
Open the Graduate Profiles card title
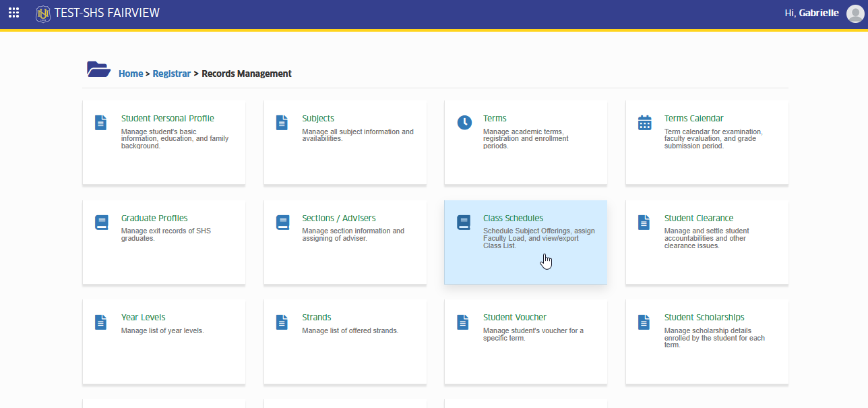tap(154, 218)
